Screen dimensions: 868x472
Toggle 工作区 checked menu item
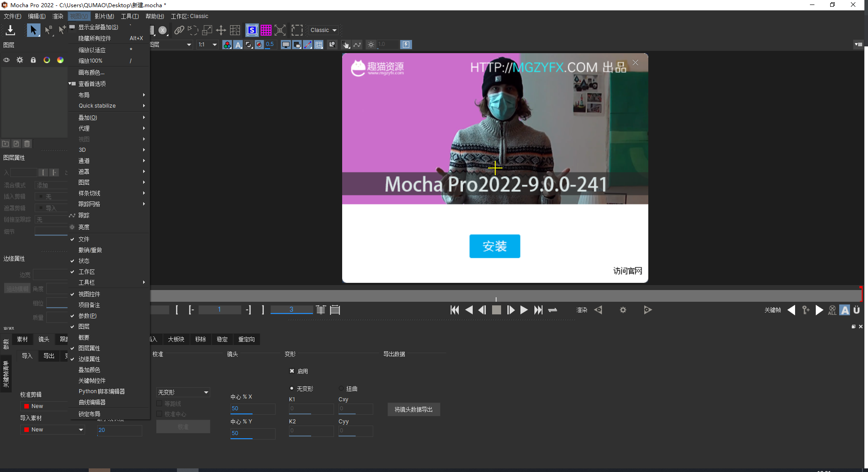108,272
